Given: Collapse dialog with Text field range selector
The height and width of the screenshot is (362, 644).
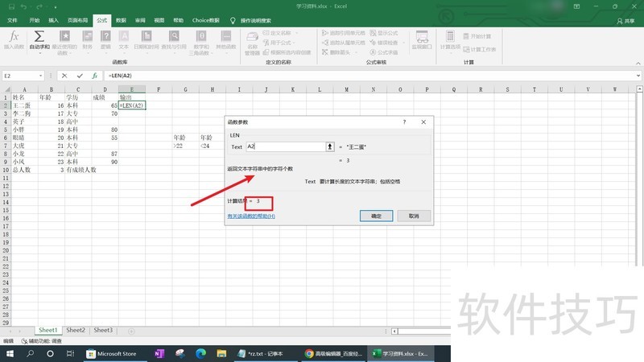Looking at the screenshot, I should point(330,146).
